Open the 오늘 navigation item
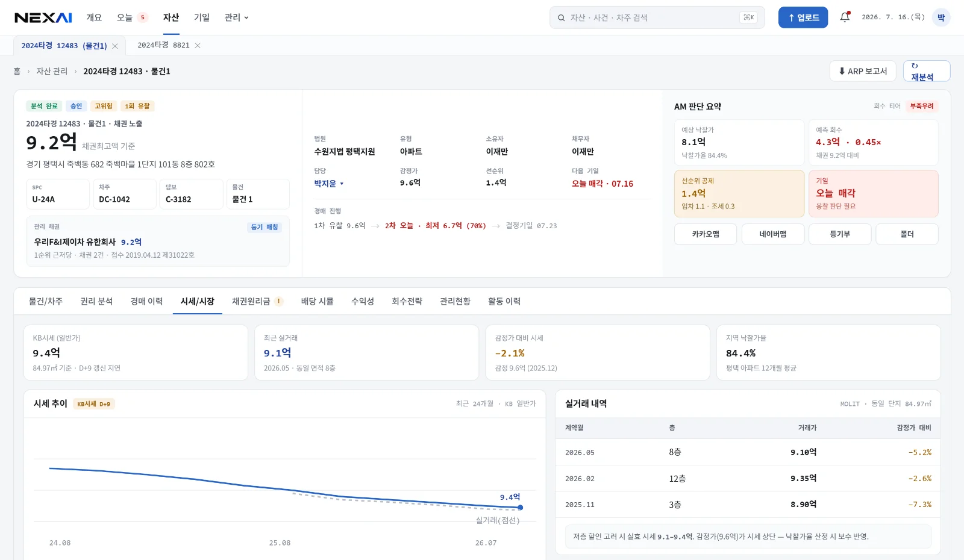This screenshot has width=964, height=560. click(x=125, y=17)
